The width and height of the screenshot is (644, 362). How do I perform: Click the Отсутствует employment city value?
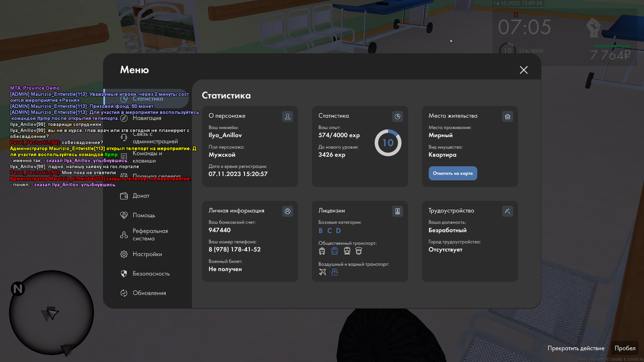446,249
